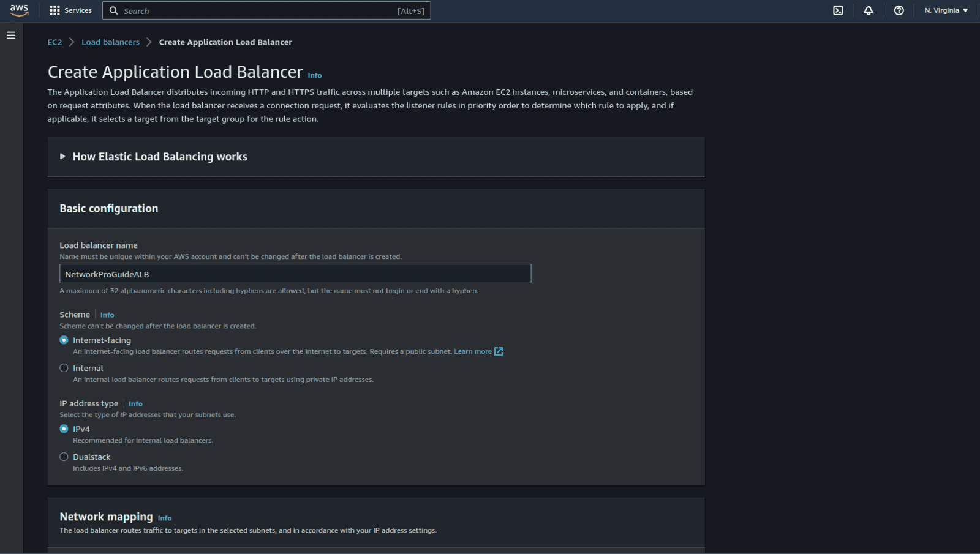The image size is (980, 554).
Task: Click the EC2 breadcrumb link
Action: (55, 42)
